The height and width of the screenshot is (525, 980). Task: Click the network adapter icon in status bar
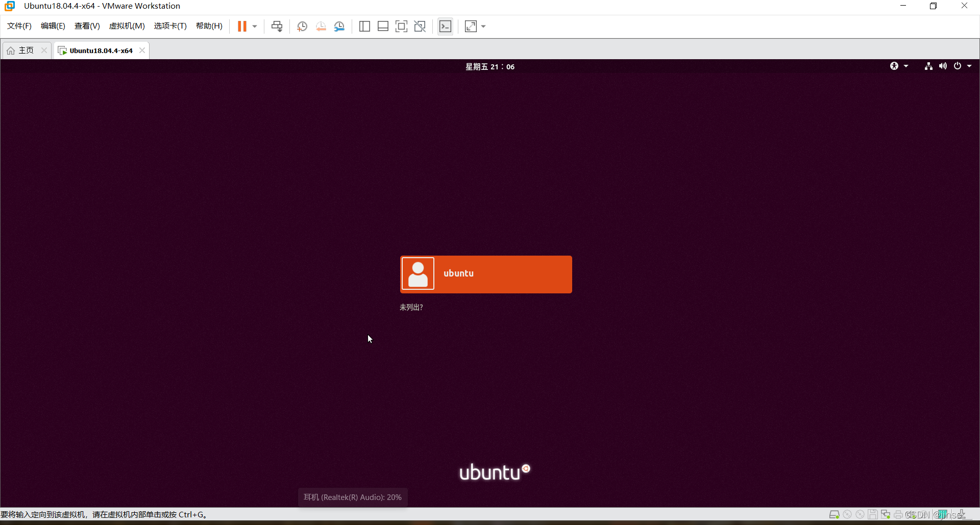click(886, 514)
